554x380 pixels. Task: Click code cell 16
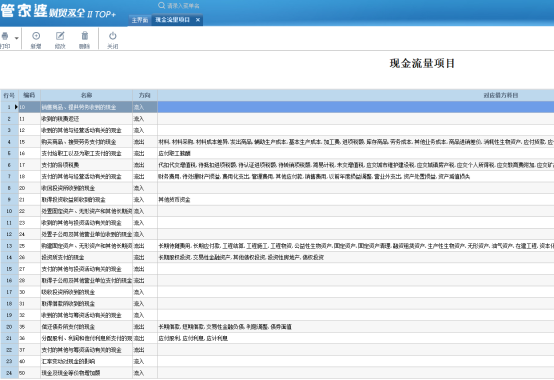[29, 154]
